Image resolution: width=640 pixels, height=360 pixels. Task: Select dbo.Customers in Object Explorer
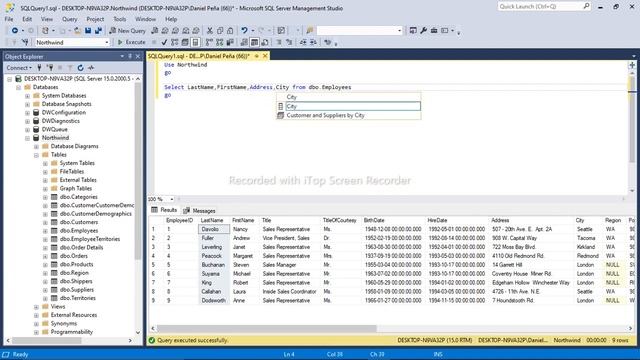click(79, 222)
